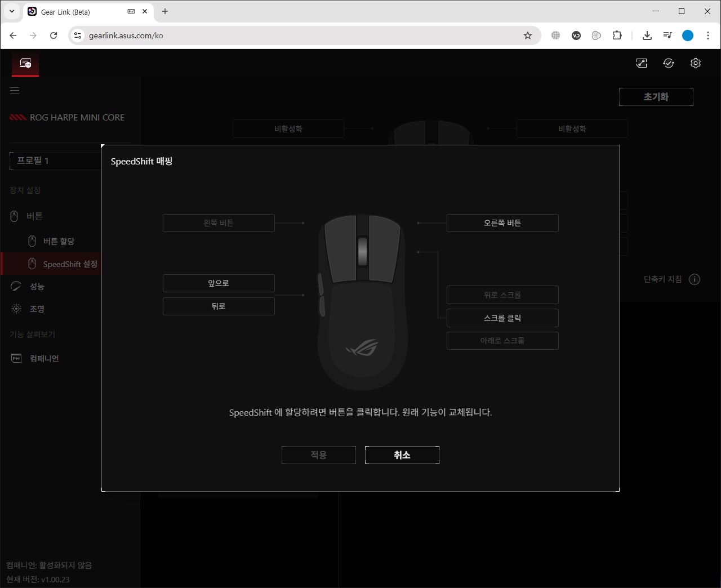This screenshot has width=721, height=588.
Task: Select the 버튼 mouse icon in sidebar
Action: coord(14,216)
